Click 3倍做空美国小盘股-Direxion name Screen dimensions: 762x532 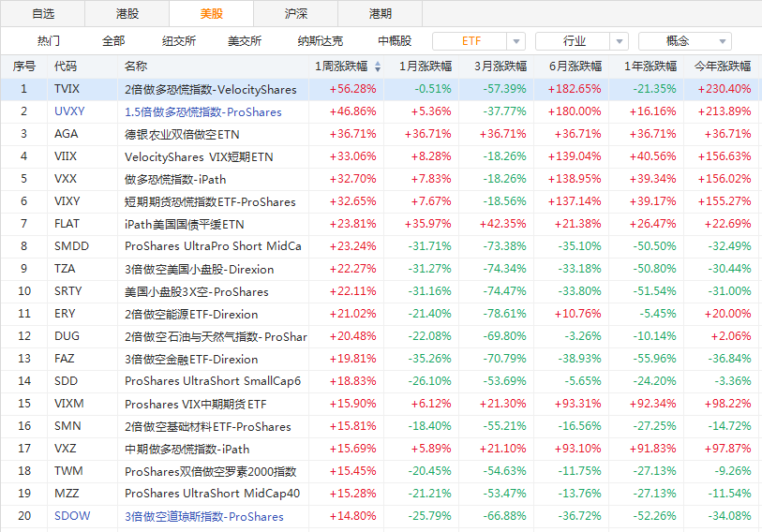tap(200, 270)
